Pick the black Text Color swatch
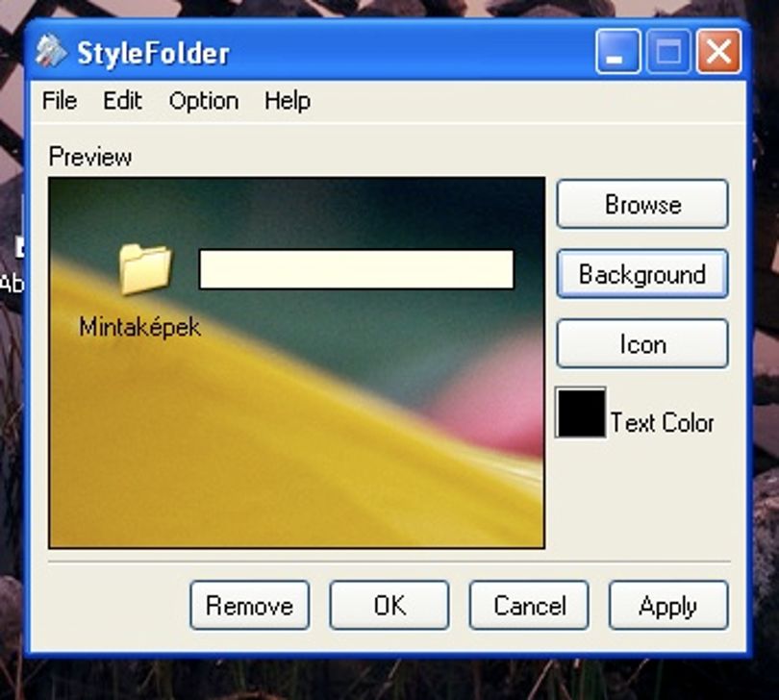Screen dimensions: 779x700 (x=581, y=412)
